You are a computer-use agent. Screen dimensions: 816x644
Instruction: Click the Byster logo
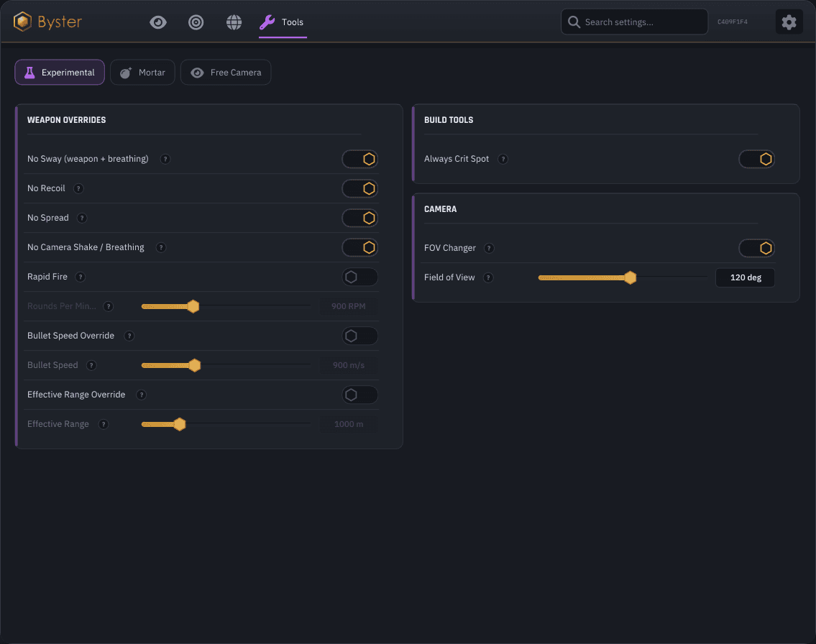point(48,22)
